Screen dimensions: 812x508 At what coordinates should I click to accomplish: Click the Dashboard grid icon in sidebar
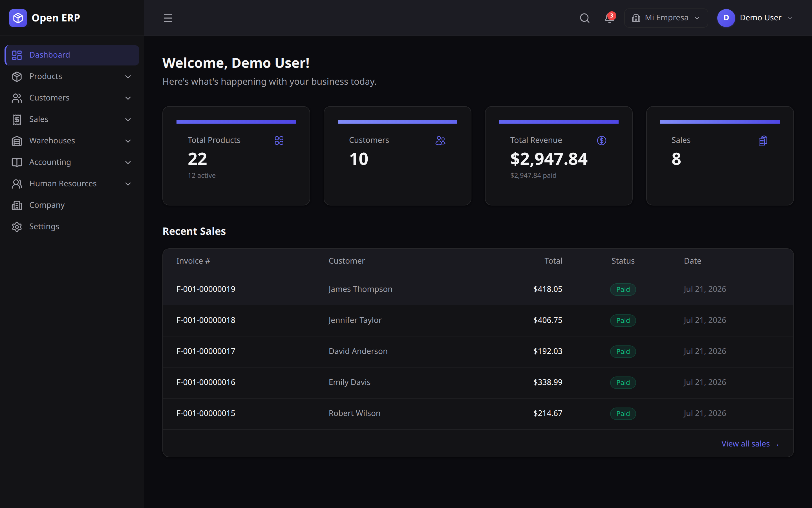pos(17,55)
